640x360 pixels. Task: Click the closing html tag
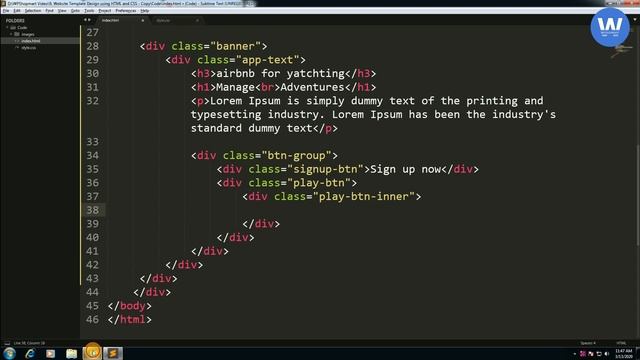(129, 320)
